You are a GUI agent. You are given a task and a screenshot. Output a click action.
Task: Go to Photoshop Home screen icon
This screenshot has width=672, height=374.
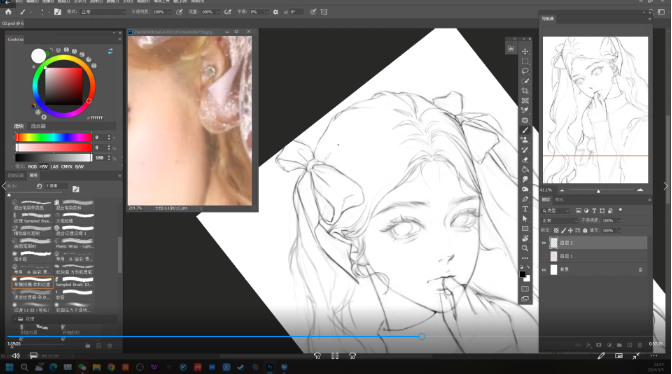(8, 12)
